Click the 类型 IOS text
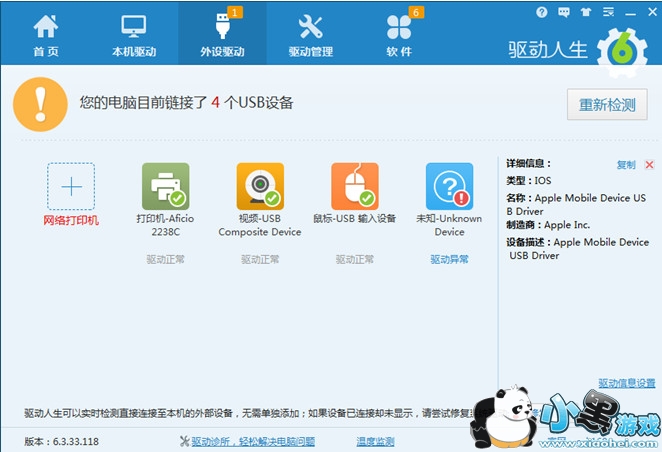This screenshot has width=662, height=452. tap(529, 181)
